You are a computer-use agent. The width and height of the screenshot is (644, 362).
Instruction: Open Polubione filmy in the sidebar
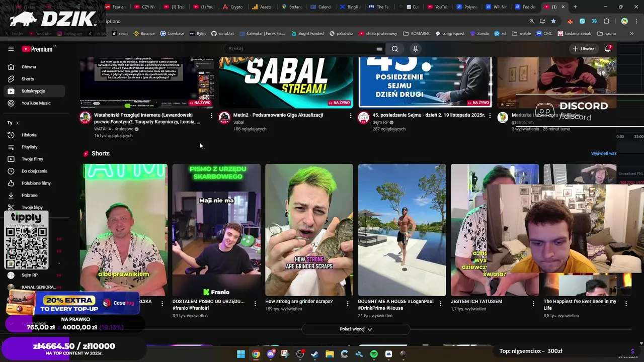click(36, 183)
